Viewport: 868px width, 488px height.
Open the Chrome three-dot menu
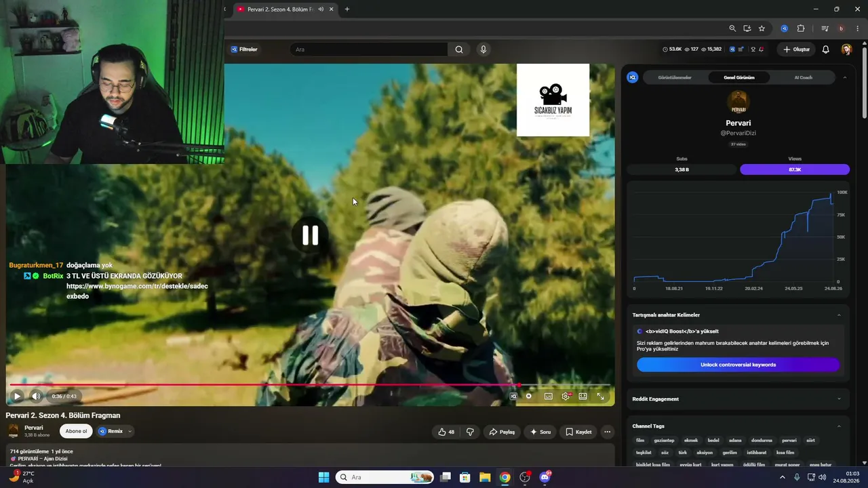pyautogui.click(x=856, y=28)
